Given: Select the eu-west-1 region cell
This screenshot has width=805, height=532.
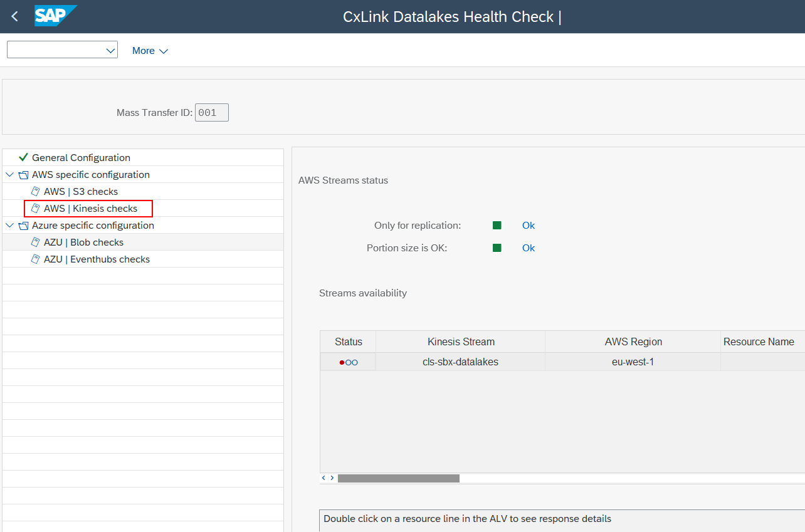Looking at the screenshot, I should (x=633, y=362).
